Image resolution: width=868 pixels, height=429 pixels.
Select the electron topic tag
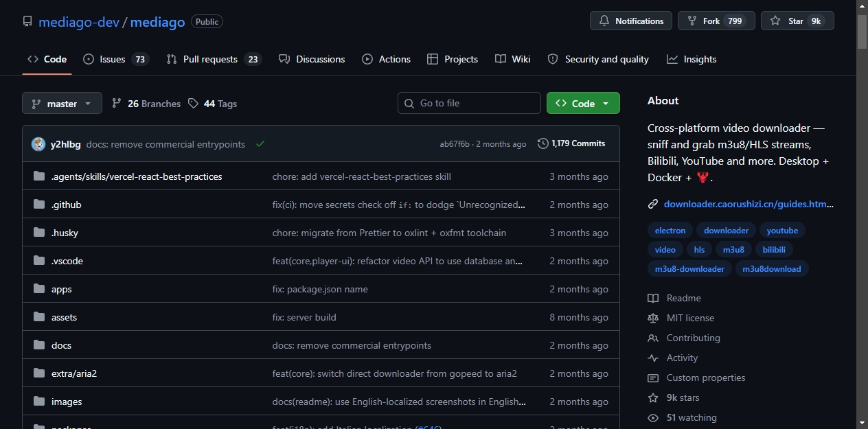click(x=670, y=231)
